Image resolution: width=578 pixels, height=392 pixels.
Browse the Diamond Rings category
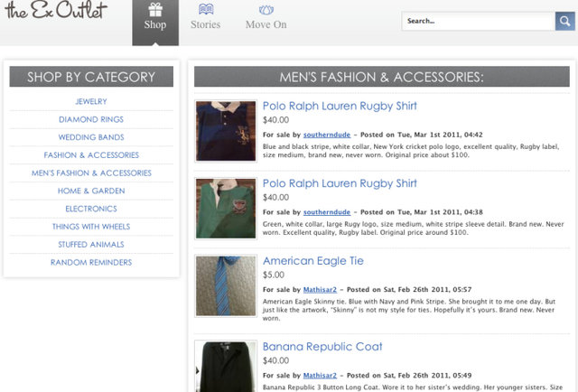pos(91,119)
